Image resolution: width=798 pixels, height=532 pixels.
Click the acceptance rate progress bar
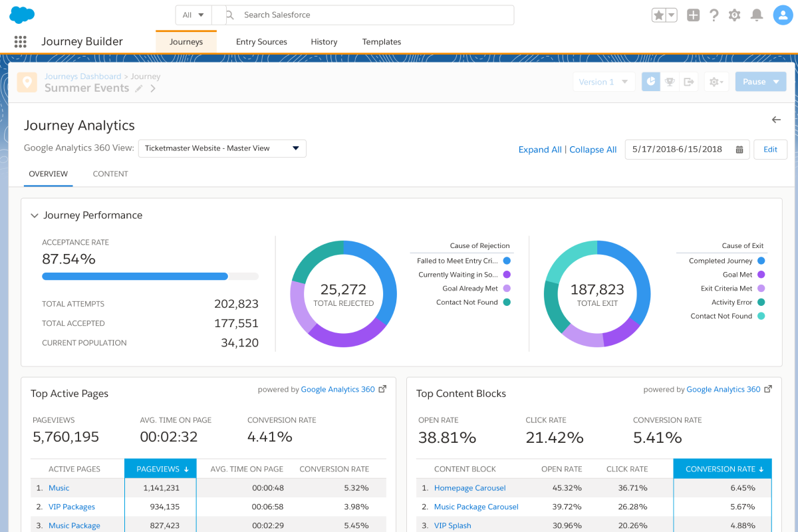pos(150,276)
